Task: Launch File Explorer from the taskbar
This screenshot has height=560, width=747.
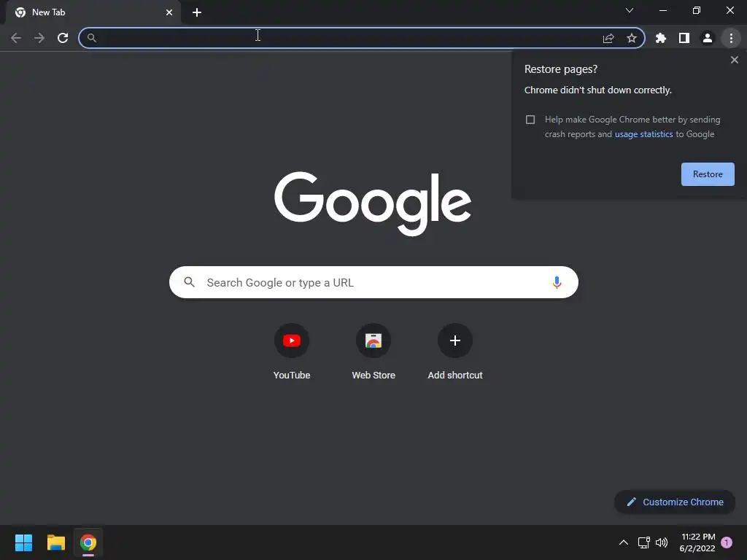Action: (55, 542)
